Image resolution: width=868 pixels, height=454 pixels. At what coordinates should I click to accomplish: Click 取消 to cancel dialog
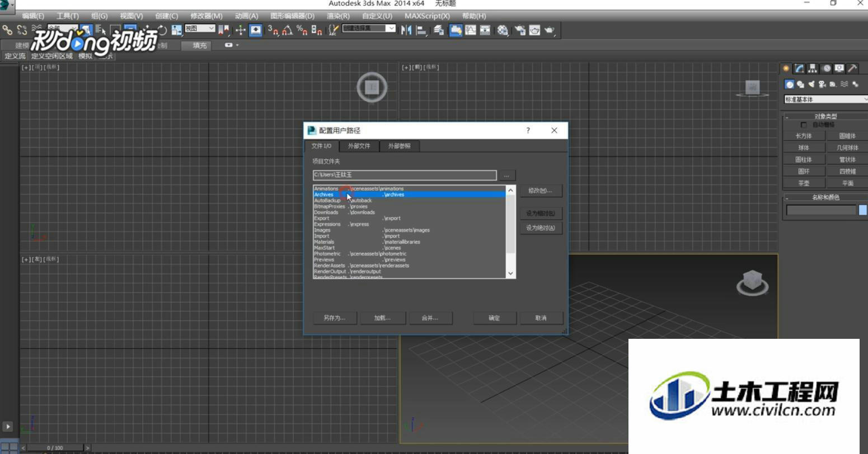[x=541, y=318]
